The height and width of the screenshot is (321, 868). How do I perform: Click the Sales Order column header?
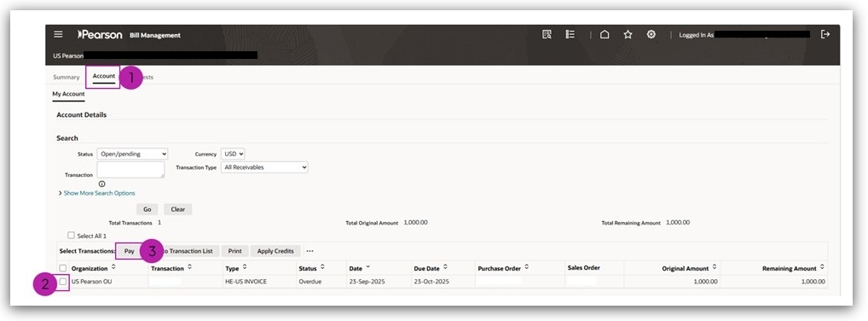[x=583, y=268]
